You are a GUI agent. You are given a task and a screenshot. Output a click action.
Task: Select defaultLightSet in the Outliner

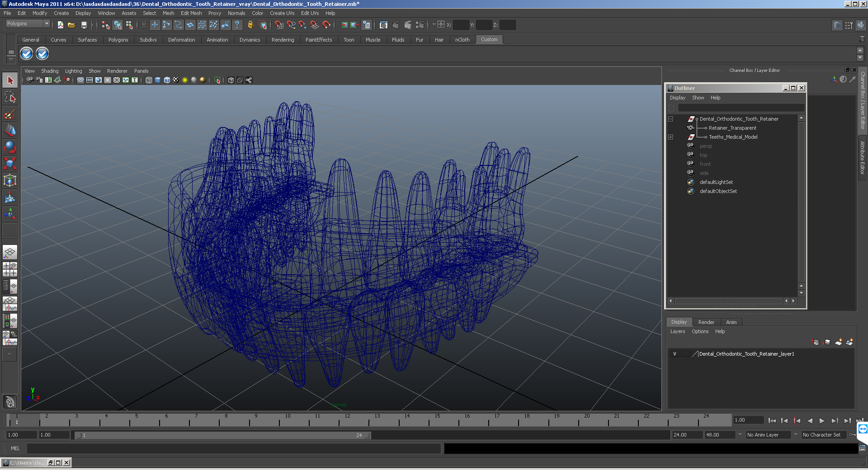716,182
